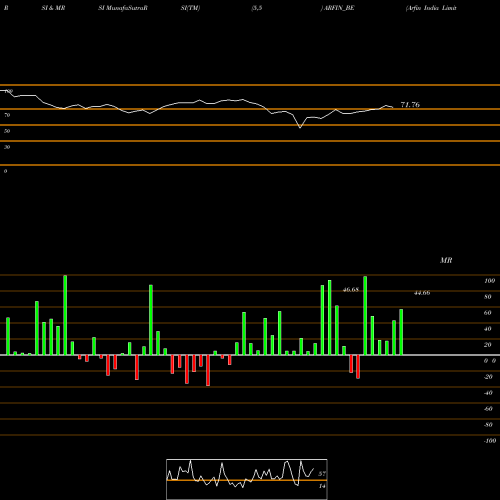Click the '(5,5' parameter text
Screen dimensions: 500x500
click(x=257, y=8)
